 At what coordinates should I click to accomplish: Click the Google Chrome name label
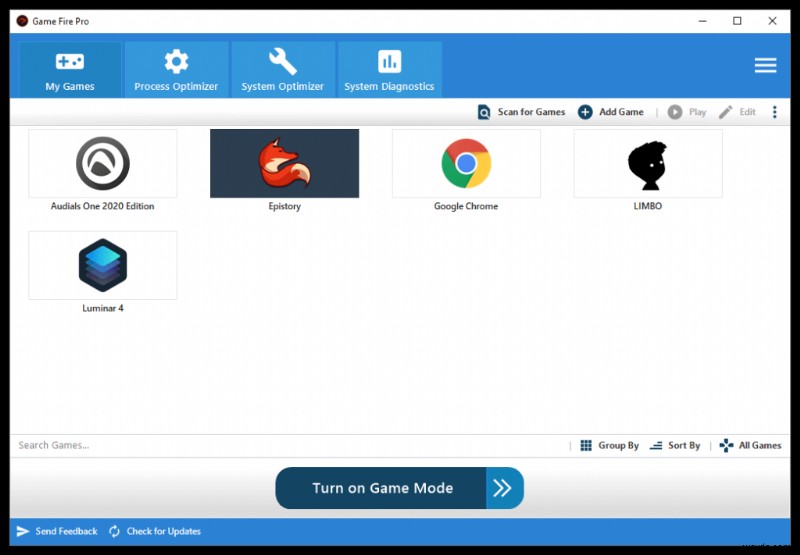pyautogui.click(x=466, y=206)
